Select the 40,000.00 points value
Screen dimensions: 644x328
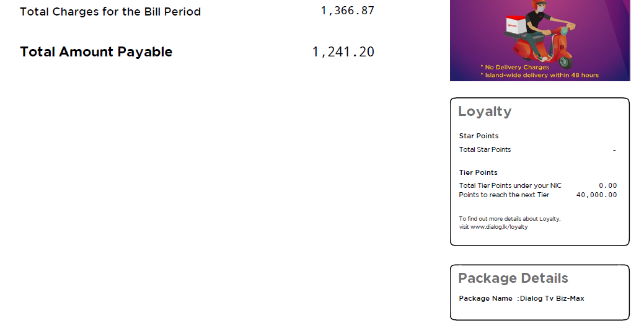coord(597,195)
